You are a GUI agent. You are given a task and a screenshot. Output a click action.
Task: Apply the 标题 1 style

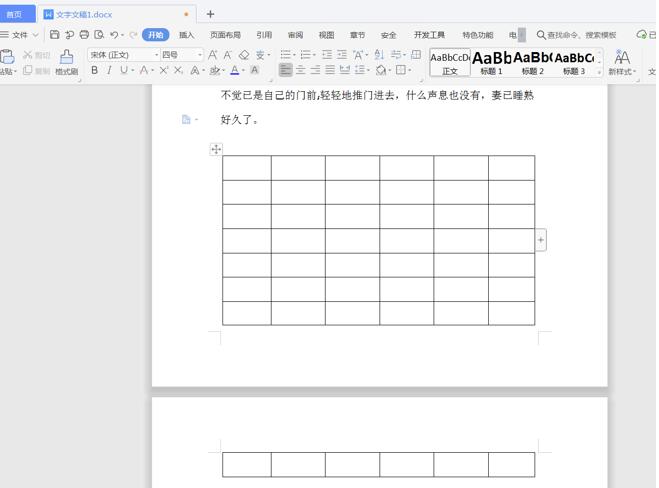[x=491, y=63]
